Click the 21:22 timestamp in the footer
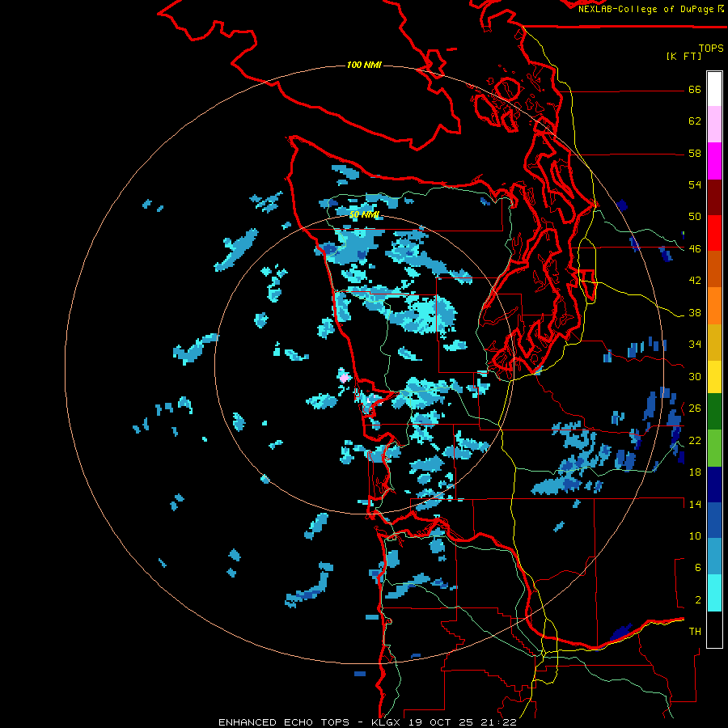The width and height of the screenshot is (728, 728). 497,722
